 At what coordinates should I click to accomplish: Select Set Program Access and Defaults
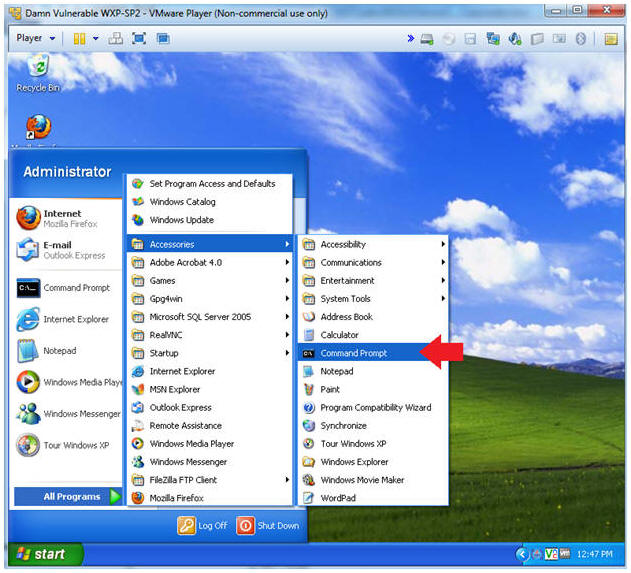210,184
